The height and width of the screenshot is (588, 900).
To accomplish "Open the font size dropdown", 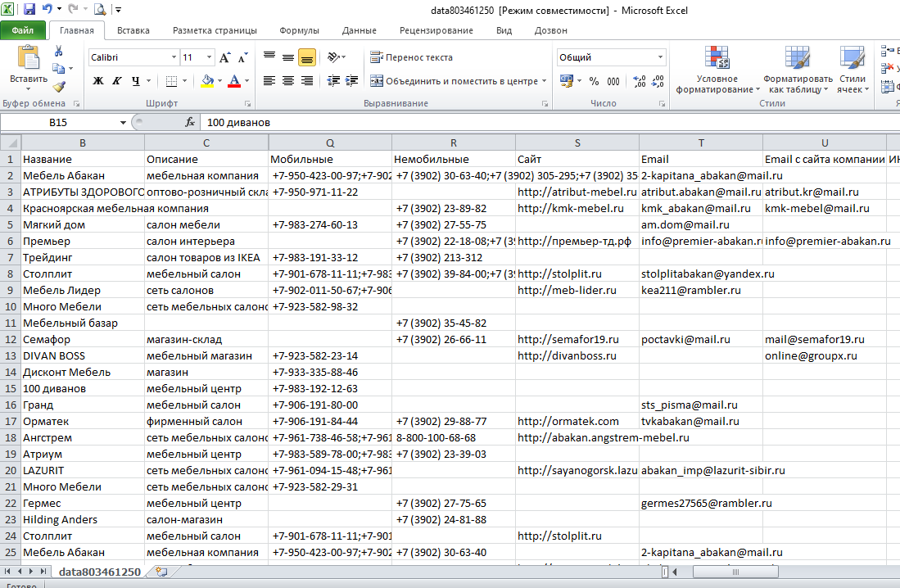I will (x=210, y=57).
